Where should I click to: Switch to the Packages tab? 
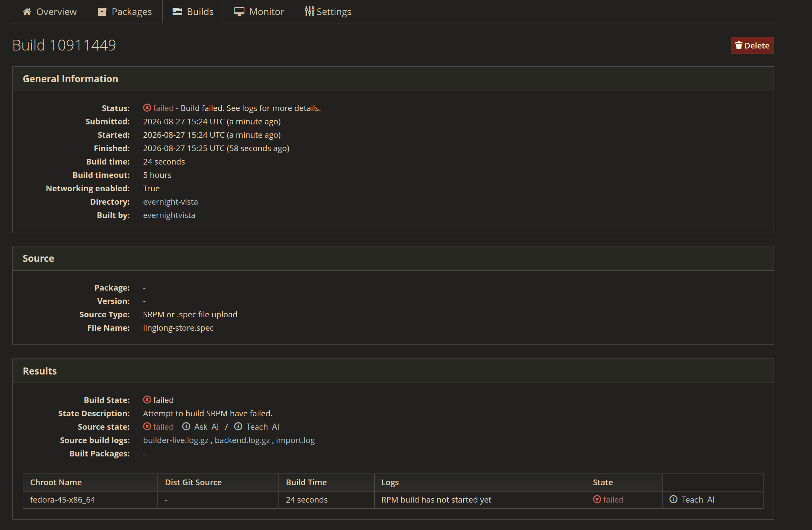click(125, 12)
